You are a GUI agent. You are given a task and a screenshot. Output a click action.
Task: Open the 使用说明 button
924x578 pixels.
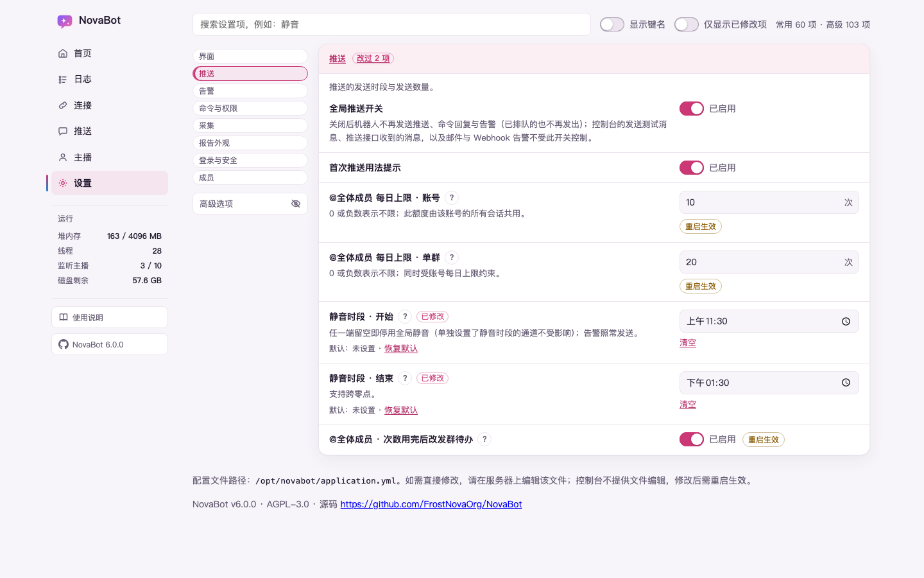click(x=110, y=317)
